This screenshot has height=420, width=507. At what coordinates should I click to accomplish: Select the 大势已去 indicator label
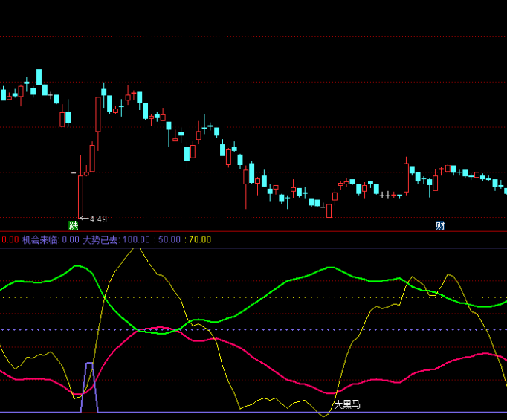[x=100, y=239]
